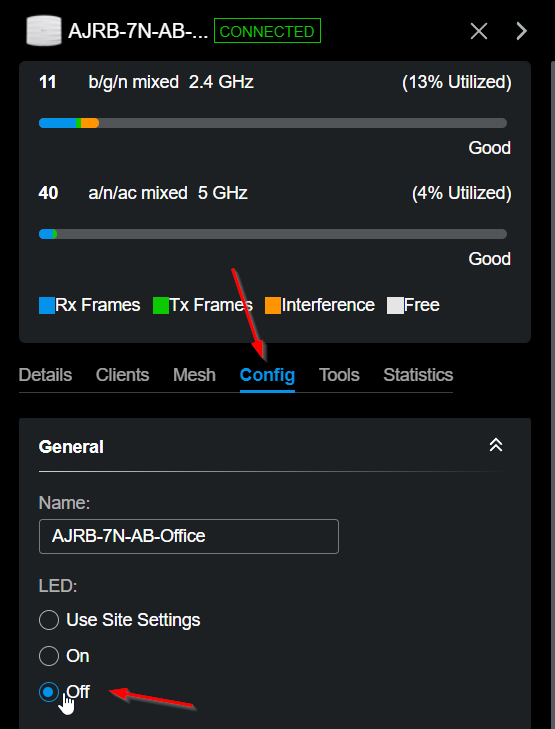Collapse the General section double chevron
Image resolution: width=555 pixels, height=729 pixels.
point(496,445)
